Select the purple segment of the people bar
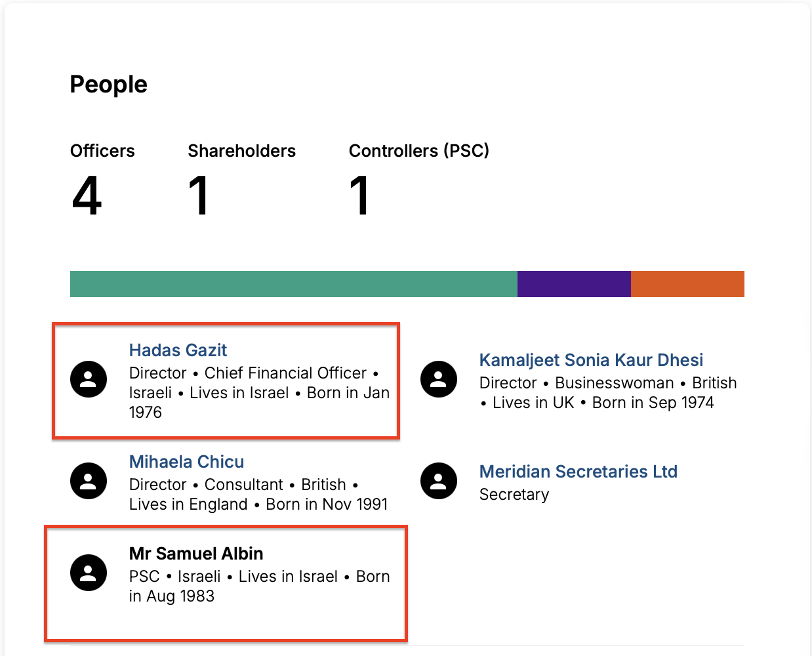This screenshot has width=812, height=656. [x=574, y=284]
